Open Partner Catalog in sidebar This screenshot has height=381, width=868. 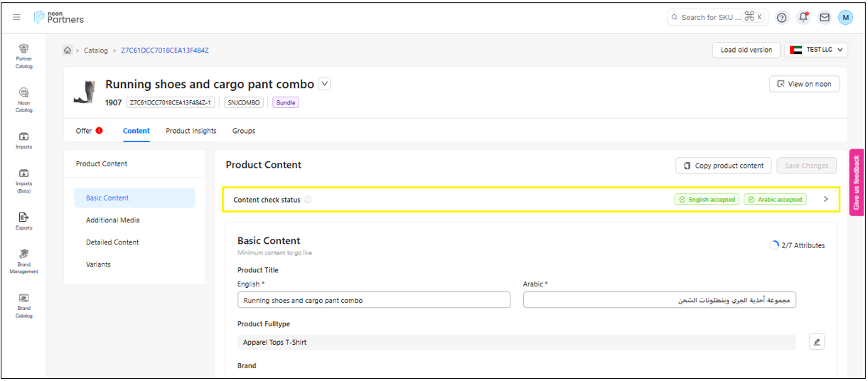(x=23, y=55)
